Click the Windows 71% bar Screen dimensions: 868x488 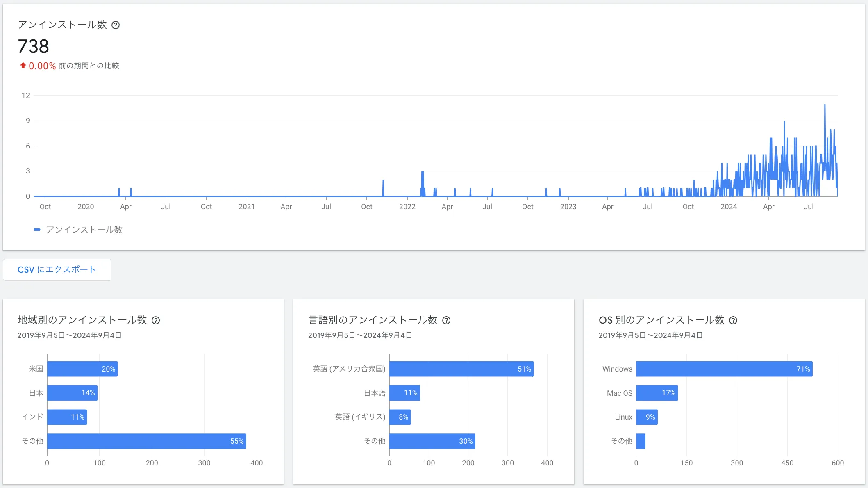(x=724, y=369)
